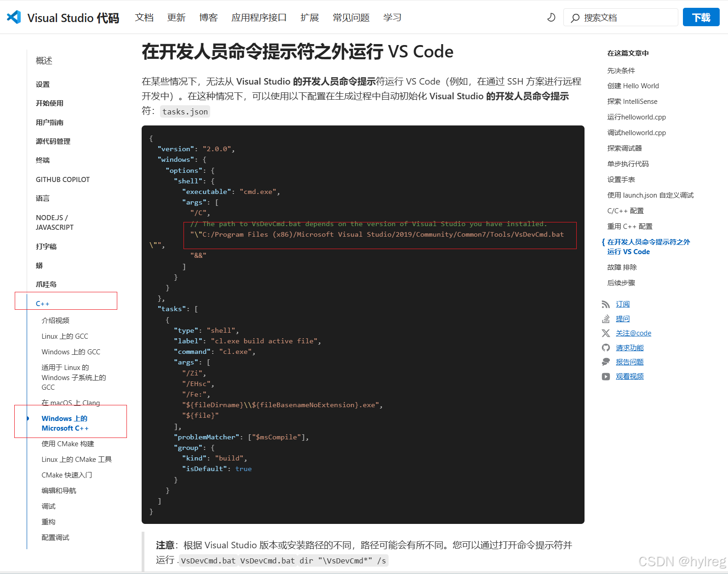Jump to 运行helloworld.cpp section
The width and height of the screenshot is (728, 574).
pos(636,117)
